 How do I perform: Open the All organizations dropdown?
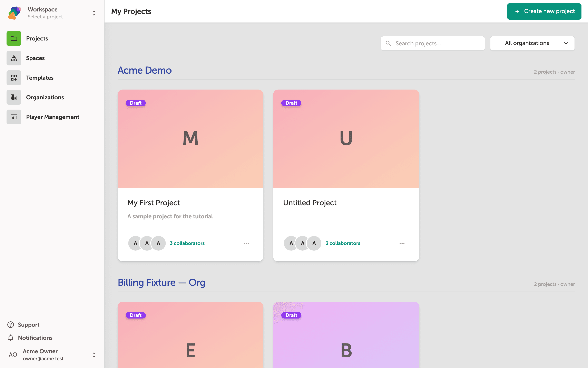pyautogui.click(x=532, y=43)
